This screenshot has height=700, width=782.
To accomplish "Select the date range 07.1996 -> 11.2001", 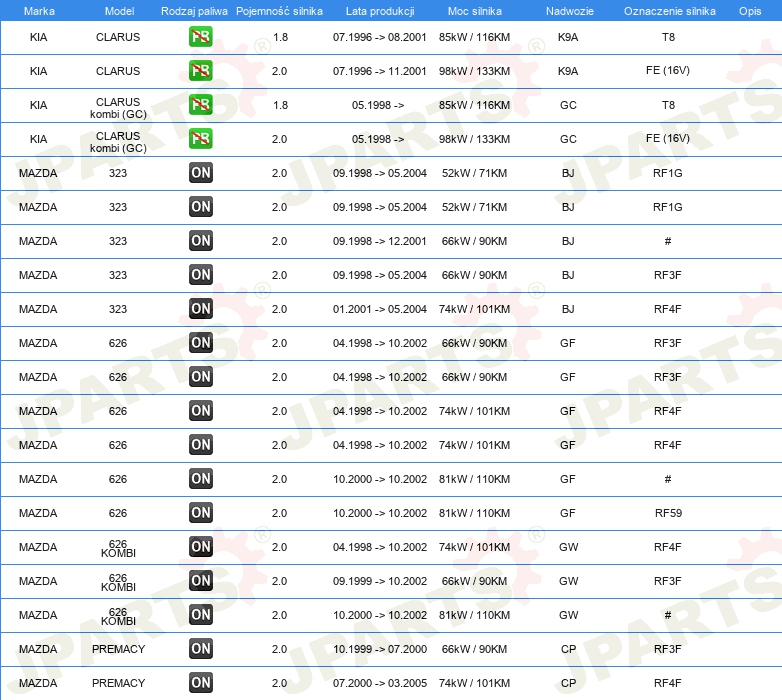I will (x=380, y=71).
